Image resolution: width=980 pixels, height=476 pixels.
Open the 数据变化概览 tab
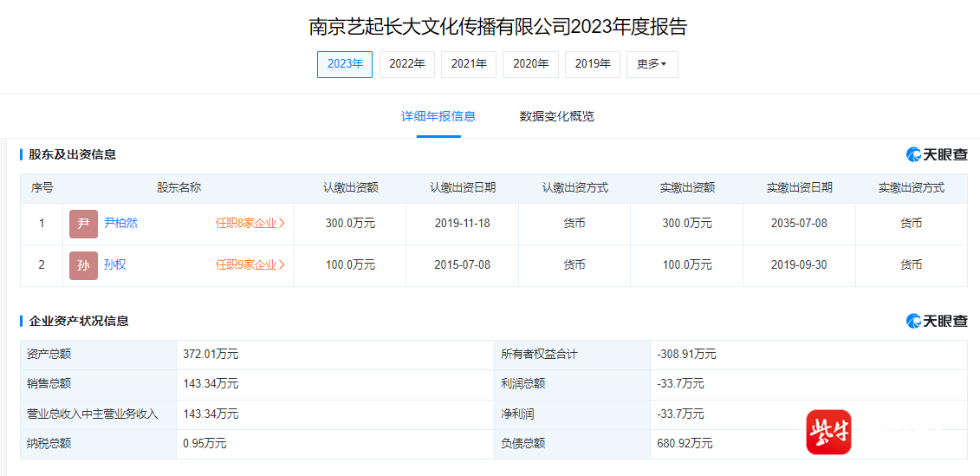pyautogui.click(x=557, y=116)
